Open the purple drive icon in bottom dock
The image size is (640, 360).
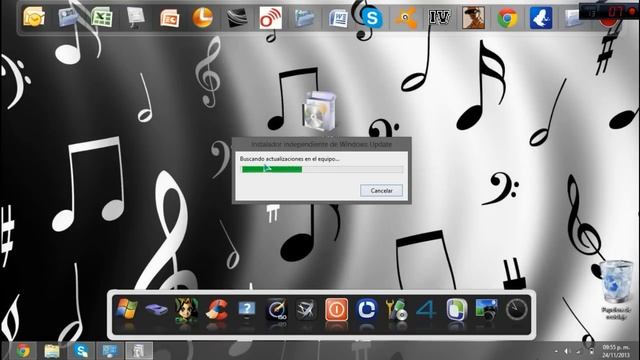click(157, 309)
